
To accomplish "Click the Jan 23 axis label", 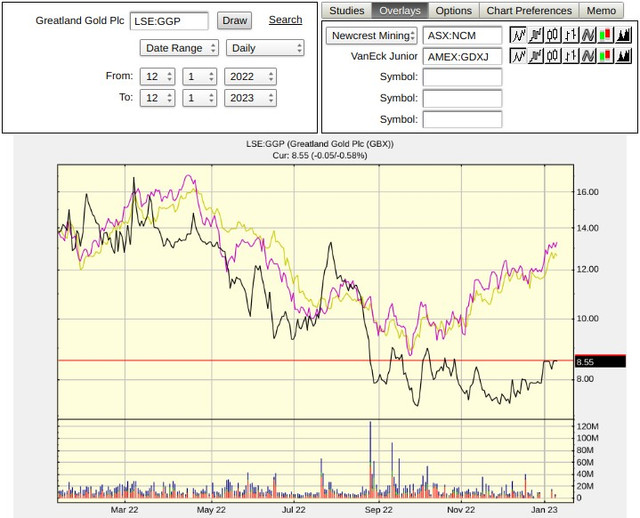I will pyautogui.click(x=544, y=510).
